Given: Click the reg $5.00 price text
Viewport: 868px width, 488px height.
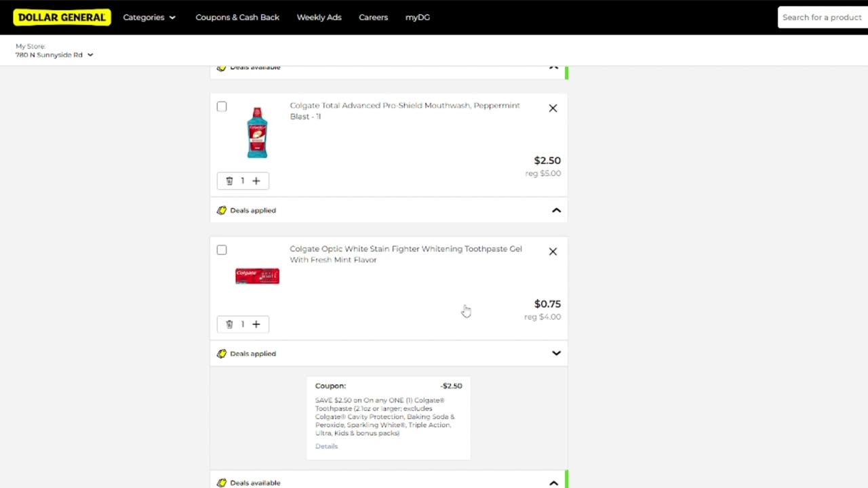Looking at the screenshot, I should (543, 174).
